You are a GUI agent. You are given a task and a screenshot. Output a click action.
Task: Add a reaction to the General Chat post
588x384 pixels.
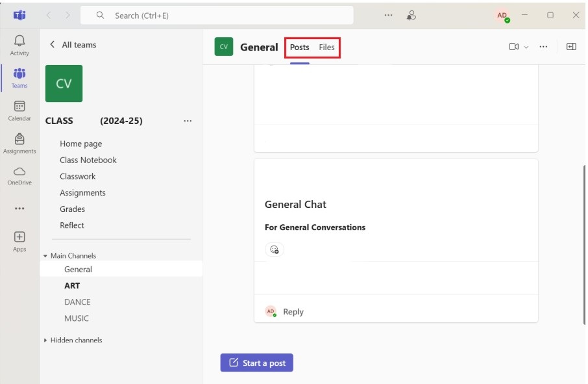coord(275,250)
